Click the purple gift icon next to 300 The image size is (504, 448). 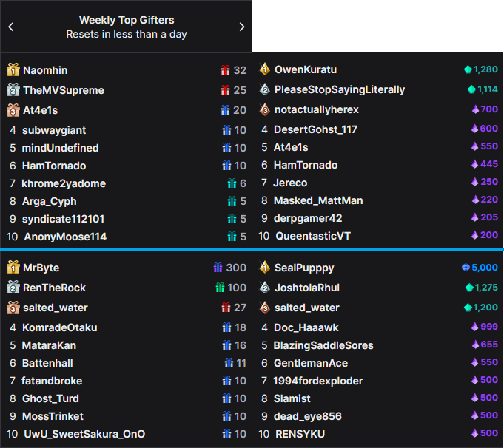(218, 268)
